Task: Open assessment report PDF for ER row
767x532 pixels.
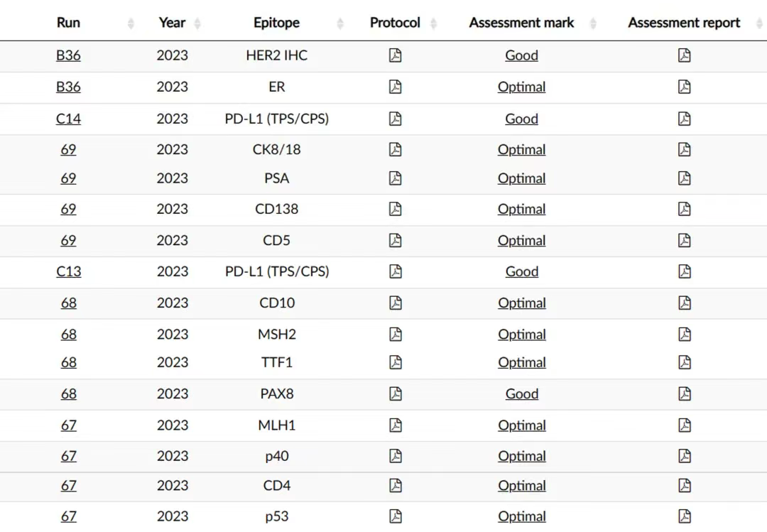Action: pyautogui.click(x=684, y=87)
